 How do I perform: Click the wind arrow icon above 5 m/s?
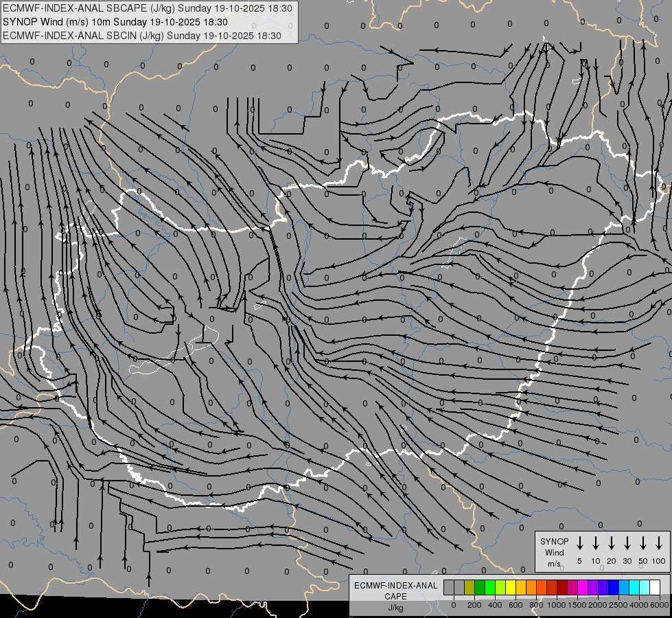(579, 543)
